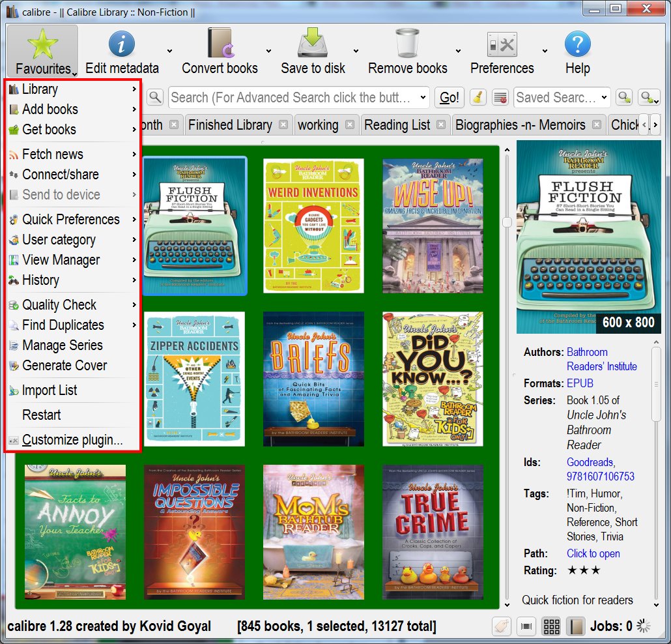671x644 pixels.
Task: Select the True Crime book cover
Action: pyautogui.click(x=433, y=532)
